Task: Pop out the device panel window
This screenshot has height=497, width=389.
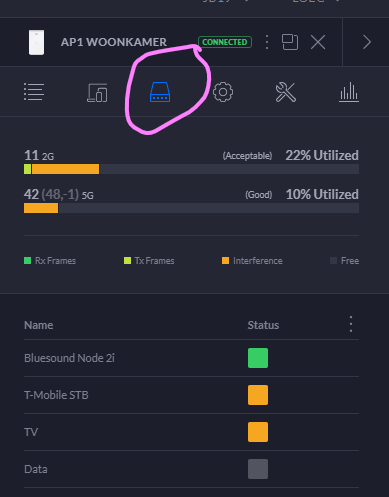Action: [290, 42]
